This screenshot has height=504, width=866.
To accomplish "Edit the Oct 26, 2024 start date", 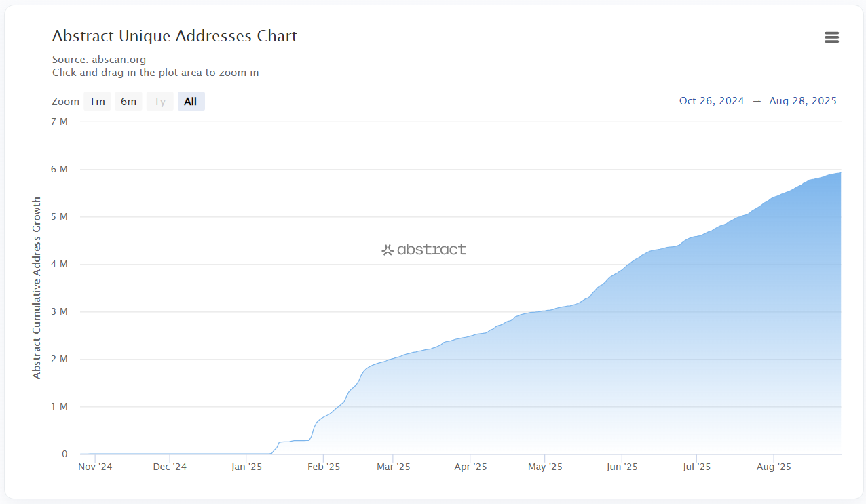I will tap(712, 101).
